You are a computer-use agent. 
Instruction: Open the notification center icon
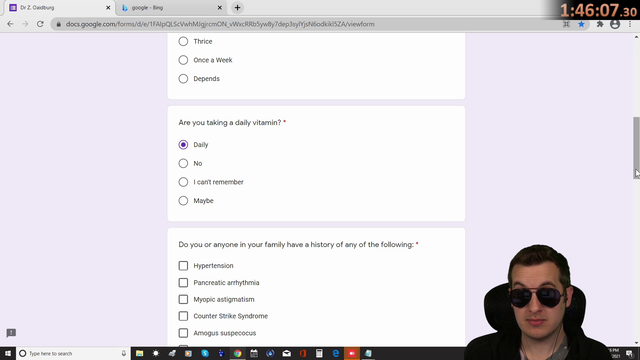629,353
